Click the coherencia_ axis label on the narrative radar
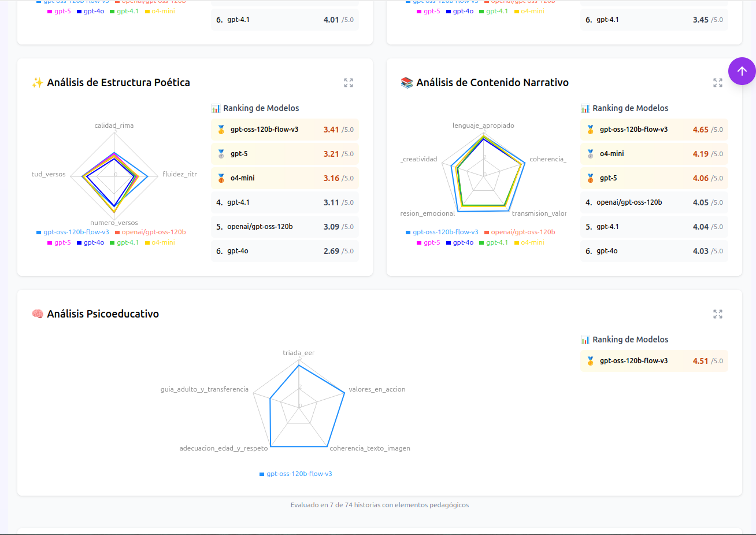This screenshot has height=535, width=756. click(x=548, y=159)
